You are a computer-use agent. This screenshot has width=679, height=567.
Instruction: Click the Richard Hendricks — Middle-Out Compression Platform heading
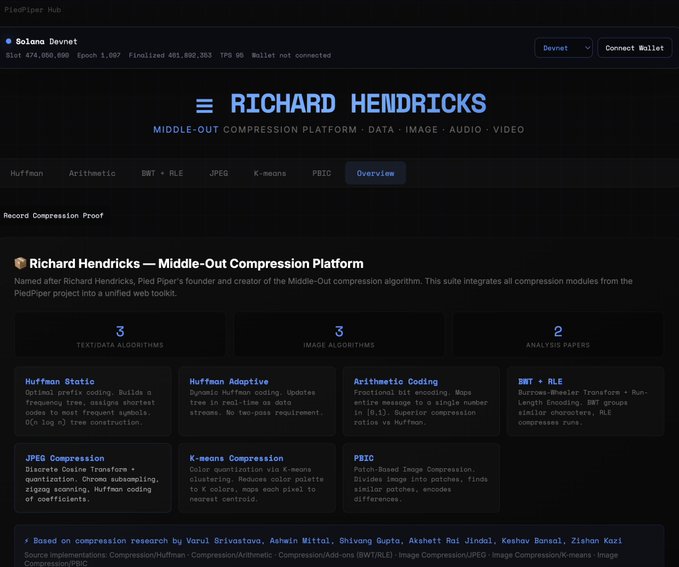[196, 263]
